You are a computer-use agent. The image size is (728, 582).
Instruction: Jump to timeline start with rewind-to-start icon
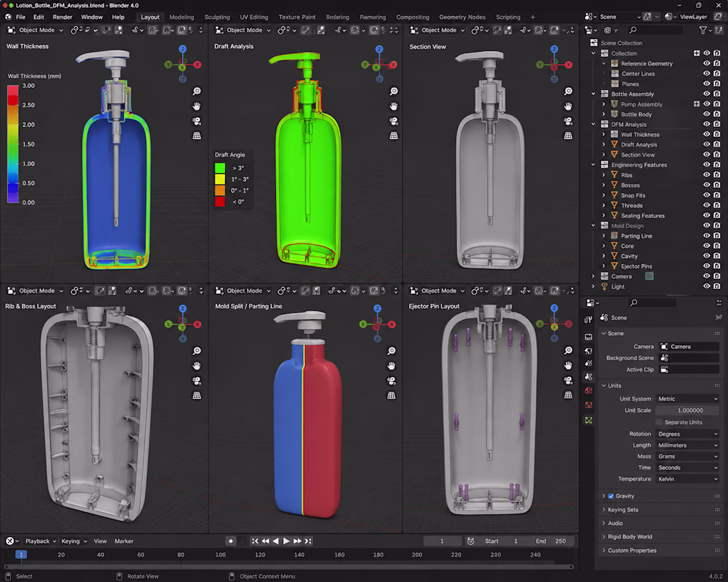coord(255,541)
